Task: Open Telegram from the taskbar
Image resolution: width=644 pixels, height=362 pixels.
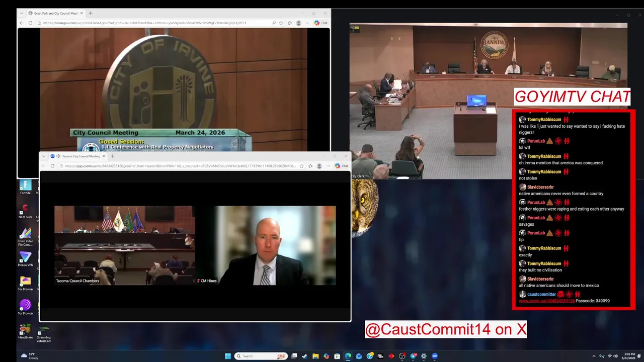Action: (x=414, y=356)
